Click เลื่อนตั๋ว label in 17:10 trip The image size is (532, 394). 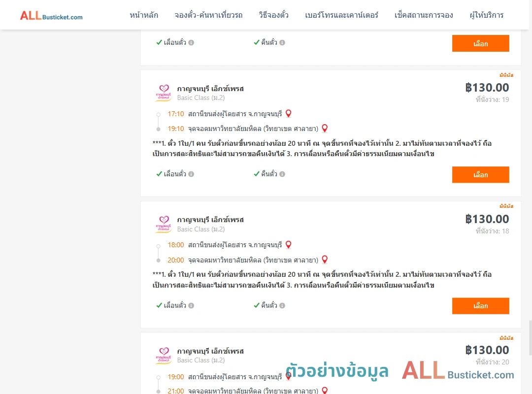point(175,174)
